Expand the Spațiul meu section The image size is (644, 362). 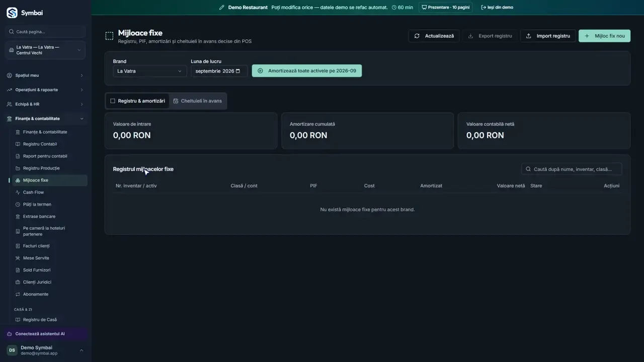point(45,75)
